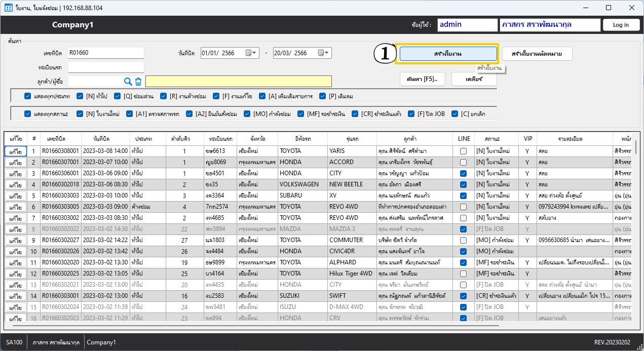Screen dimensions: 644x351
Task: Click the เคลียร์ clear button
Action: point(474,79)
